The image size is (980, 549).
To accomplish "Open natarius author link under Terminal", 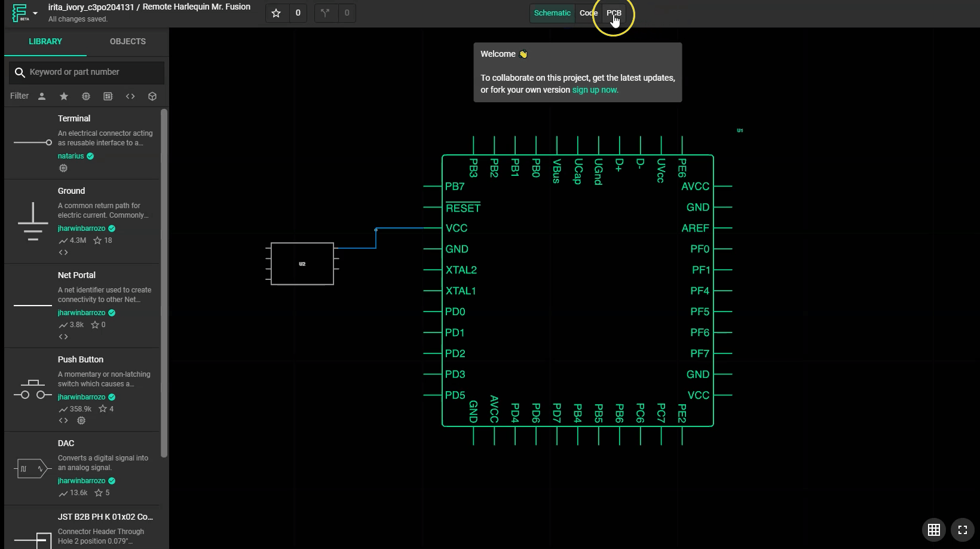I will pos(71,156).
